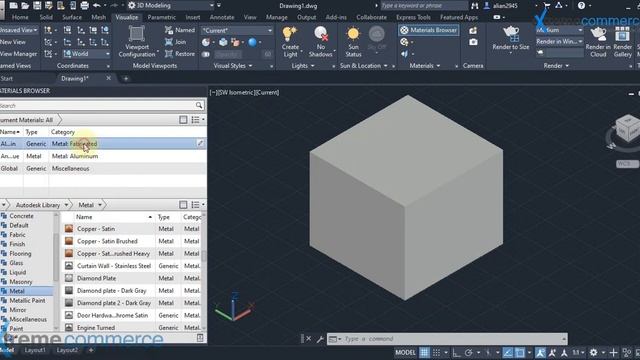
Task: Toggle ortho mode in the status bar
Action: (x=456, y=352)
